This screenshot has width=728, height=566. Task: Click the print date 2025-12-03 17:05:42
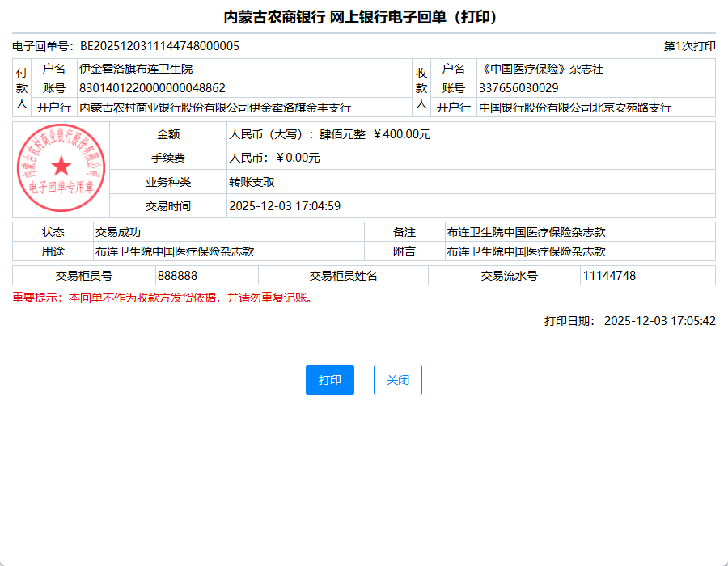click(659, 321)
